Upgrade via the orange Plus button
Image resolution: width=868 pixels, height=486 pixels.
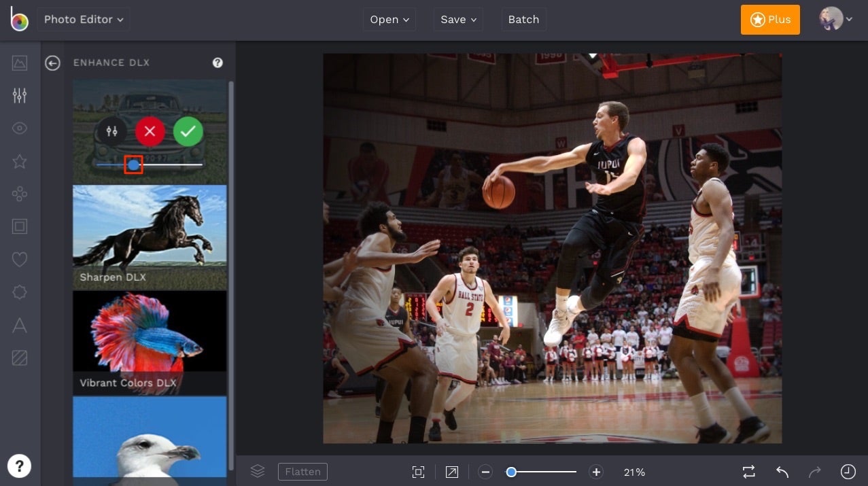pos(769,20)
